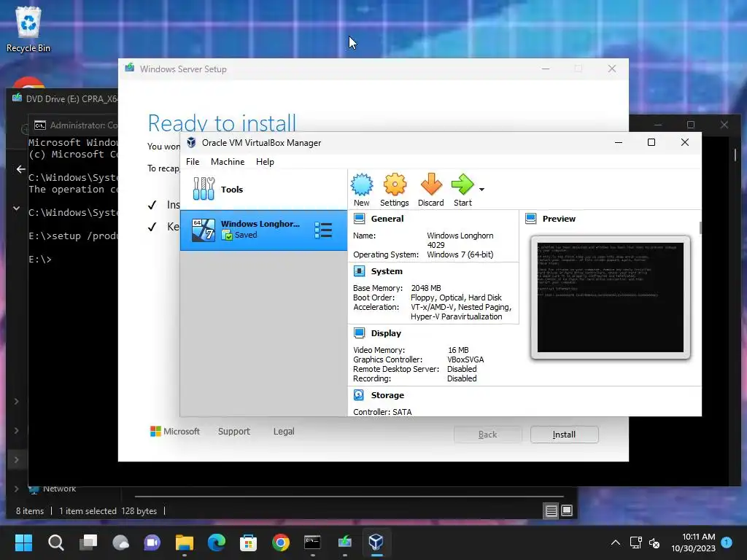This screenshot has height=560, width=747.
Task: Click the New virtual machine icon
Action: [x=362, y=190]
